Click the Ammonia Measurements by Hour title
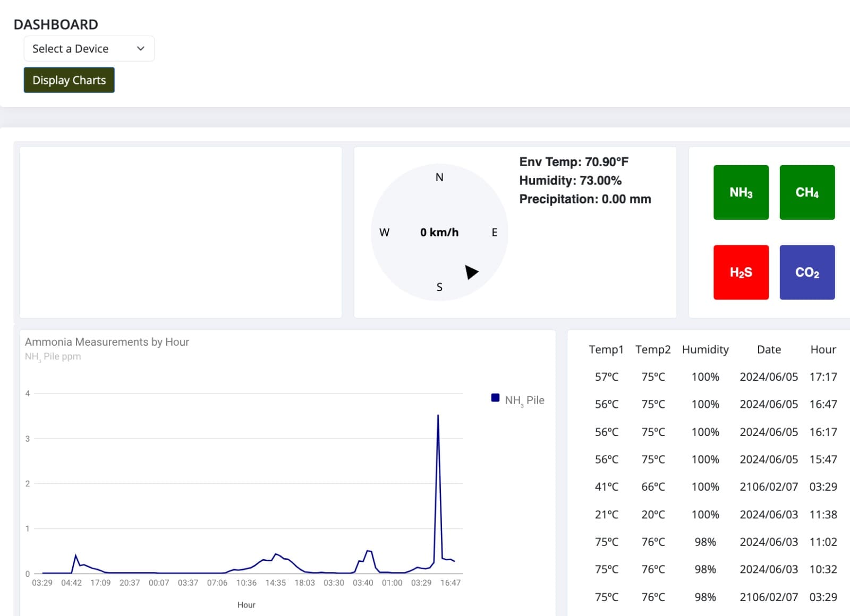The width and height of the screenshot is (850, 616). coord(107,342)
